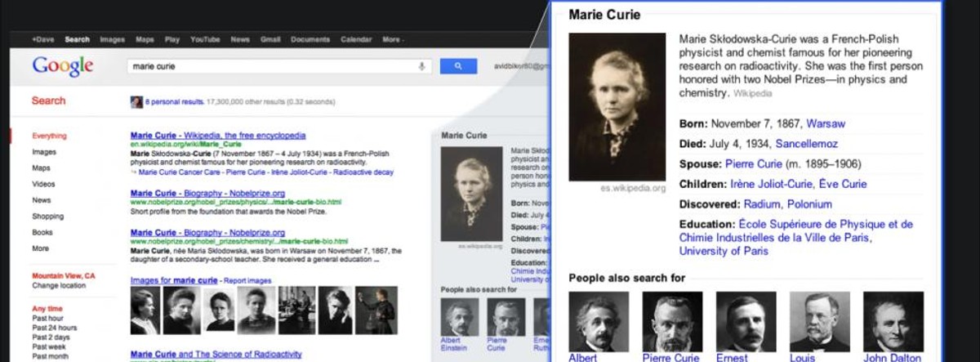Image resolution: width=980 pixels, height=362 pixels.
Task: Filter results to Past 2 days
Action: 51,337
